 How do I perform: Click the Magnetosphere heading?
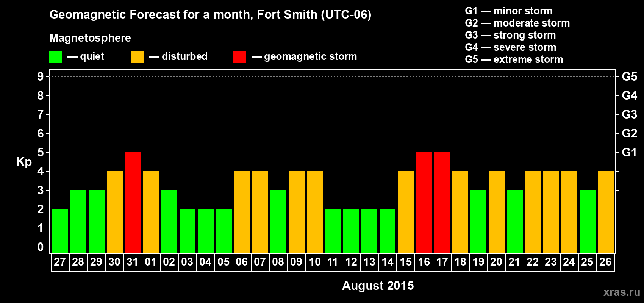pyautogui.click(x=90, y=38)
